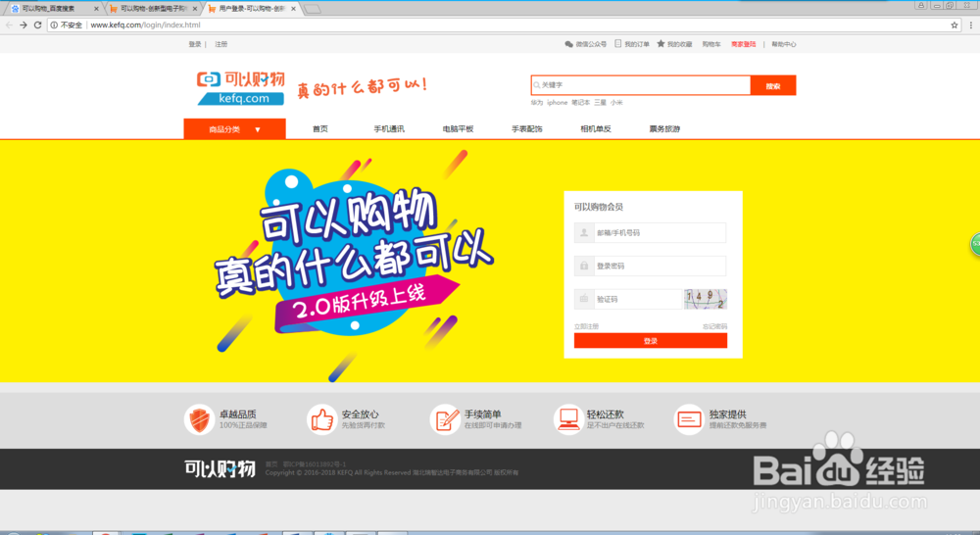Open a new browser tab
This screenshot has height=535, width=980.
(312, 9)
